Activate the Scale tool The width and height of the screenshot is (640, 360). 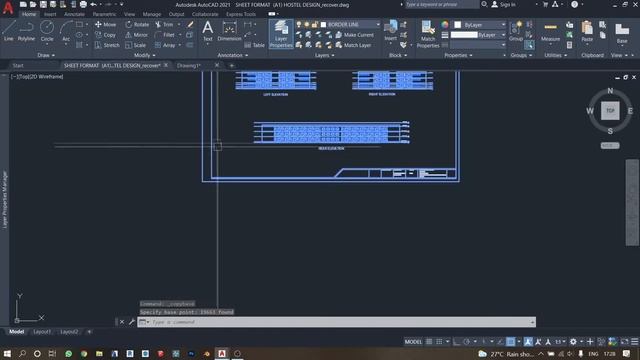[136, 45]
